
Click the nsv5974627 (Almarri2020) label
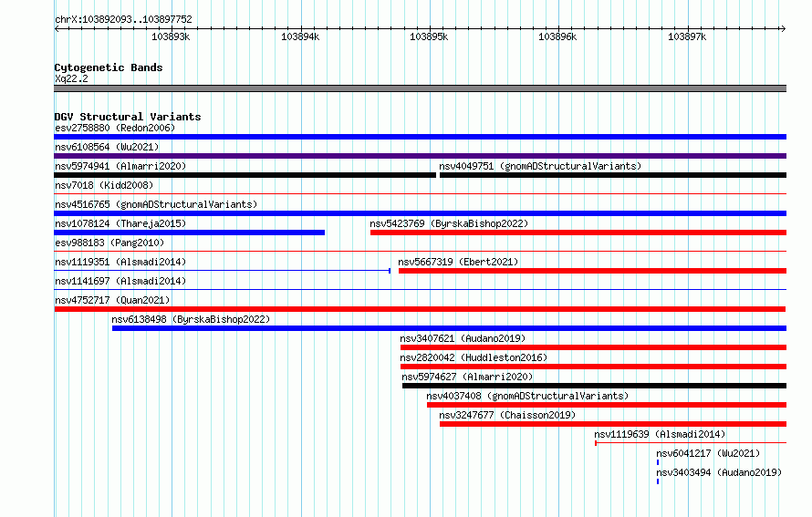tap(467, 377)
